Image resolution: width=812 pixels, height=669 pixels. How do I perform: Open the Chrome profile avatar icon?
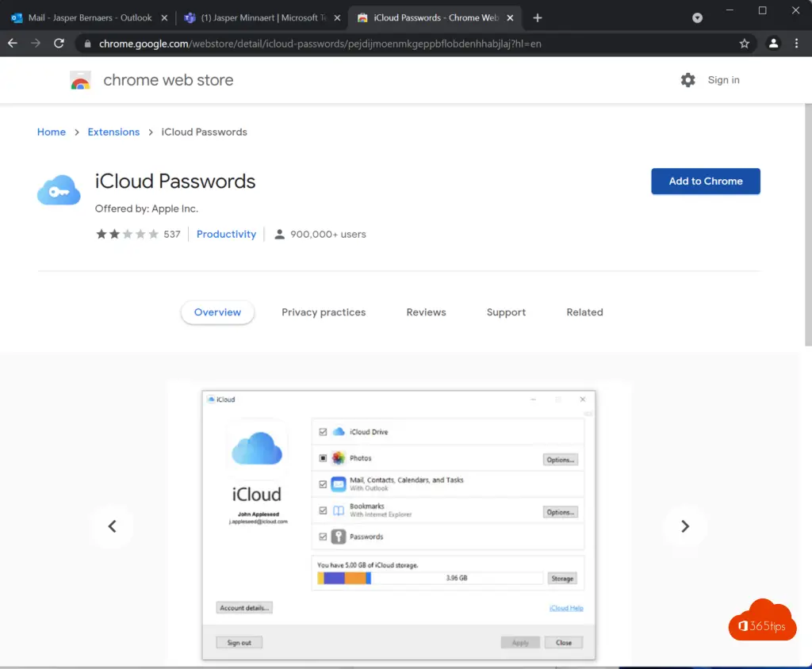pyautogui.click(x=773, y=44)
